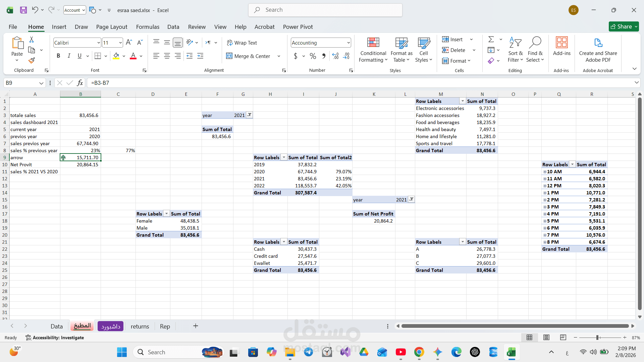Open the Power Pivot ribbon tab
The height and width of the screenshot is (362, 644).
click(x=298, y=27)
